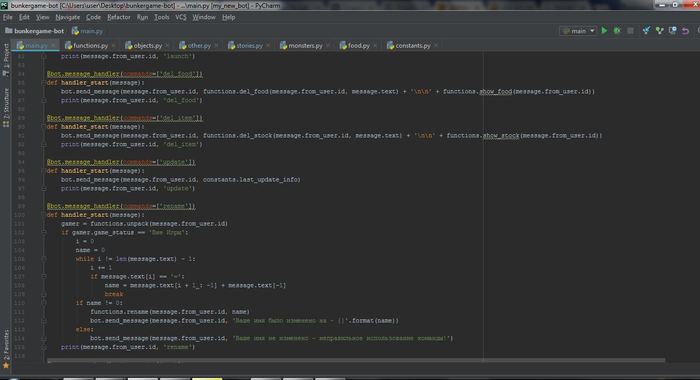Update project with the blue VCS arrow
This screenshot has width=700, height=380.
click(646, 30)
